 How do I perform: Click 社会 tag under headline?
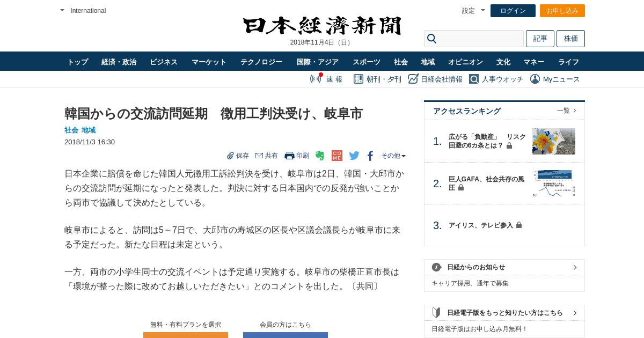point(71,130)
